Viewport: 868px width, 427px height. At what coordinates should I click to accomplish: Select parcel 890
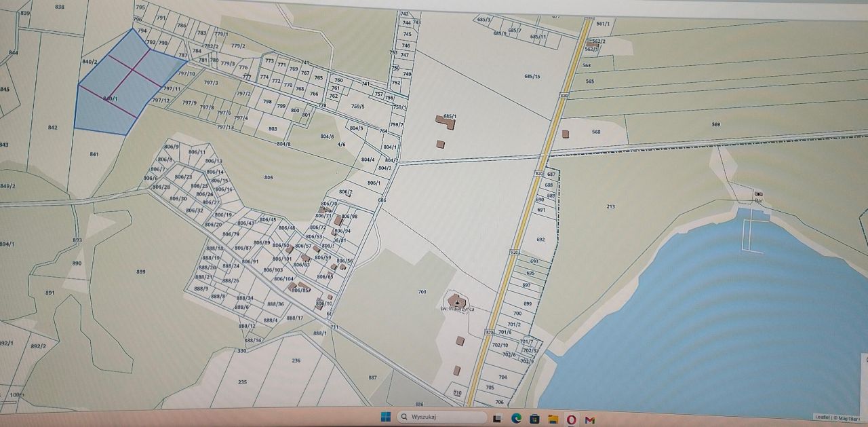coord(77,263)
